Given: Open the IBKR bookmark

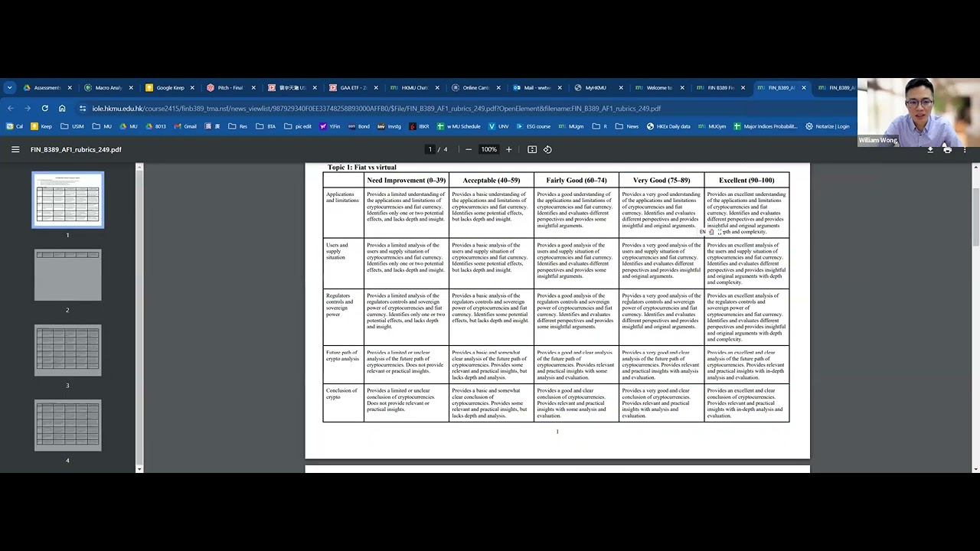Looking at the screenshot, I should [420, 126].
